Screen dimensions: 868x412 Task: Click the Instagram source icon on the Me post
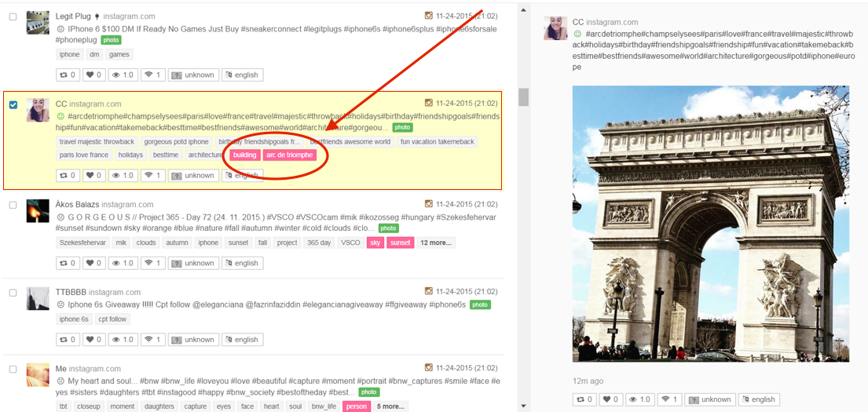tap(428, 368)
